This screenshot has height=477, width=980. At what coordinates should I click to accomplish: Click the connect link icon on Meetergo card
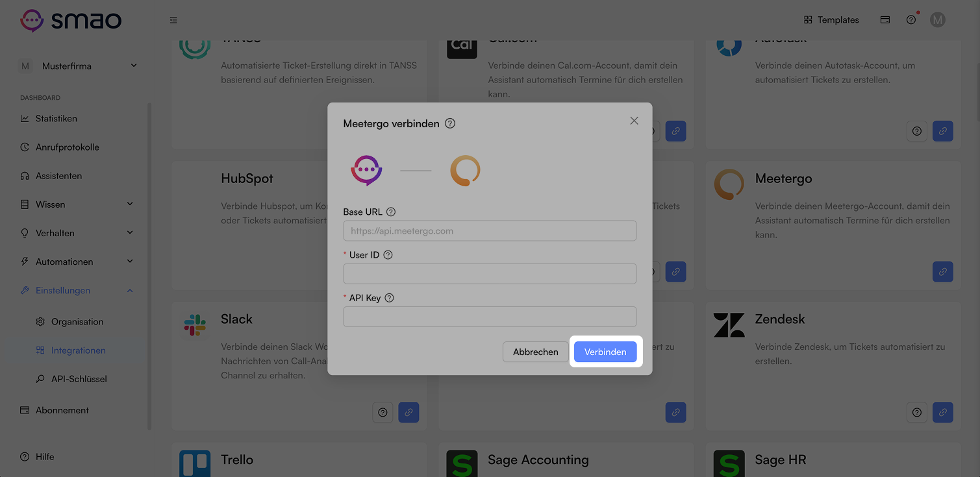point(943,271)
